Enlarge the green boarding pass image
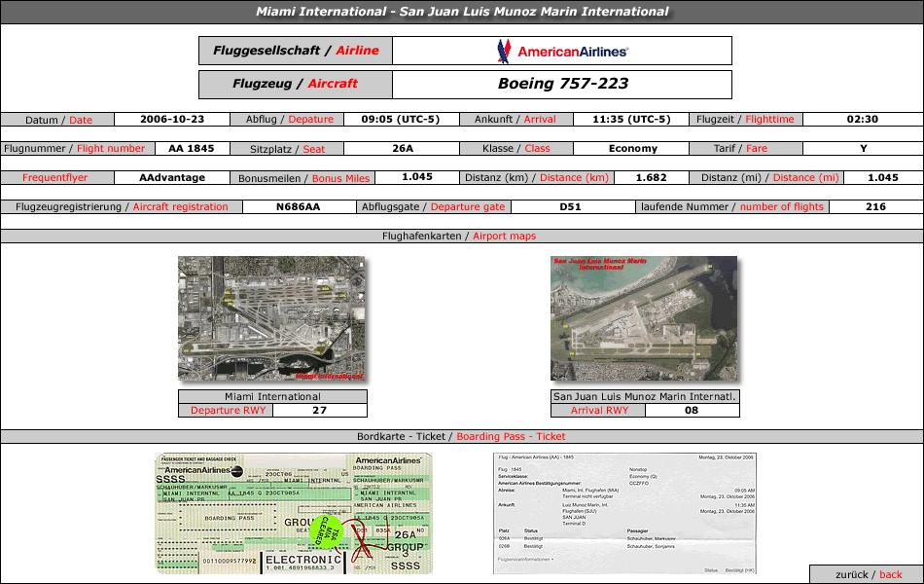Image resolution: width=924 pixels, height=584 pixels. point(294,513)
